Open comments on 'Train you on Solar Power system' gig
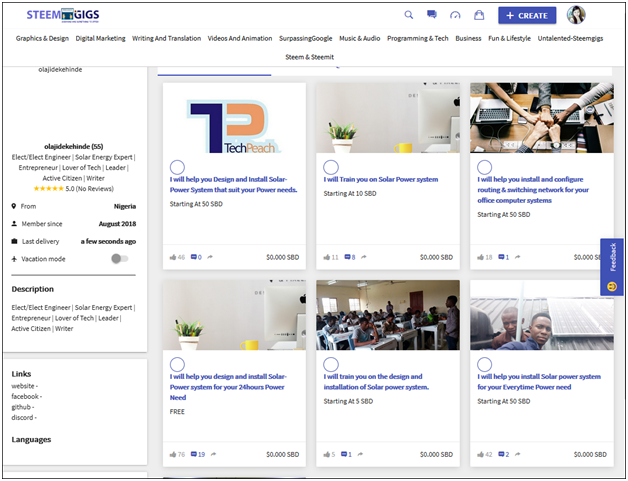The image size is (628, 481). pyautogui.click(x=350, y=257)
